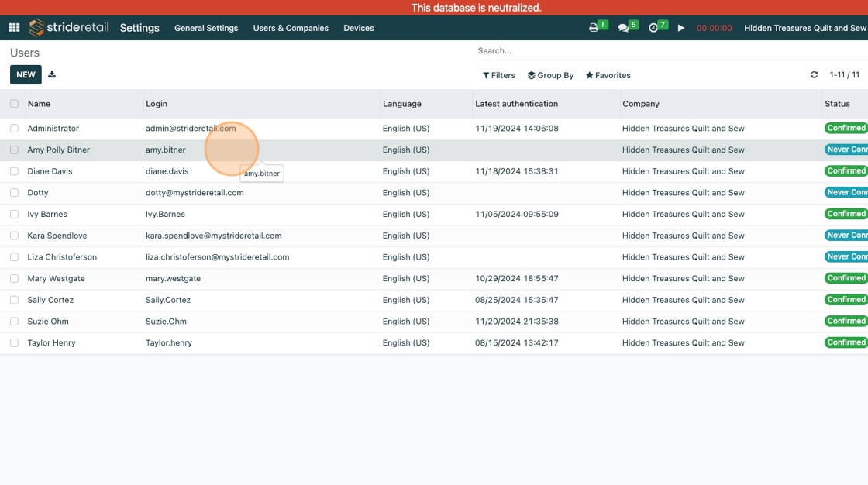The width and height of the screenshot is (868, 485).
Task: Refresh the users list icon
Action: [814, 74]
